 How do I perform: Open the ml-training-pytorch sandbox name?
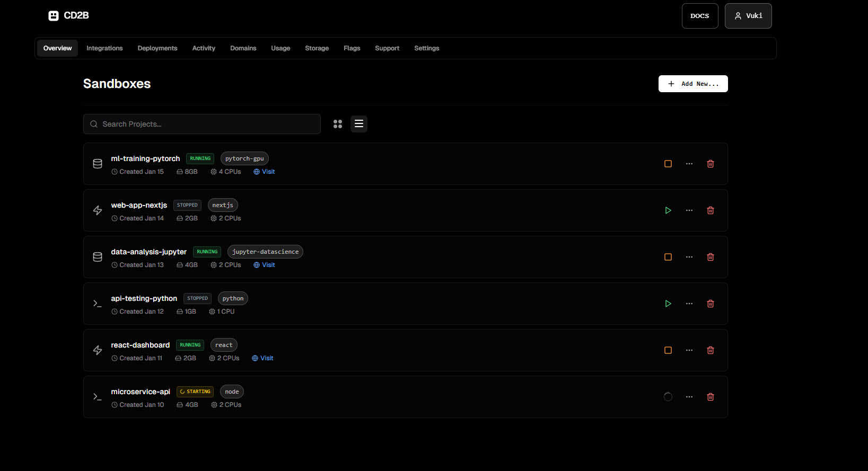coord(145,158)
